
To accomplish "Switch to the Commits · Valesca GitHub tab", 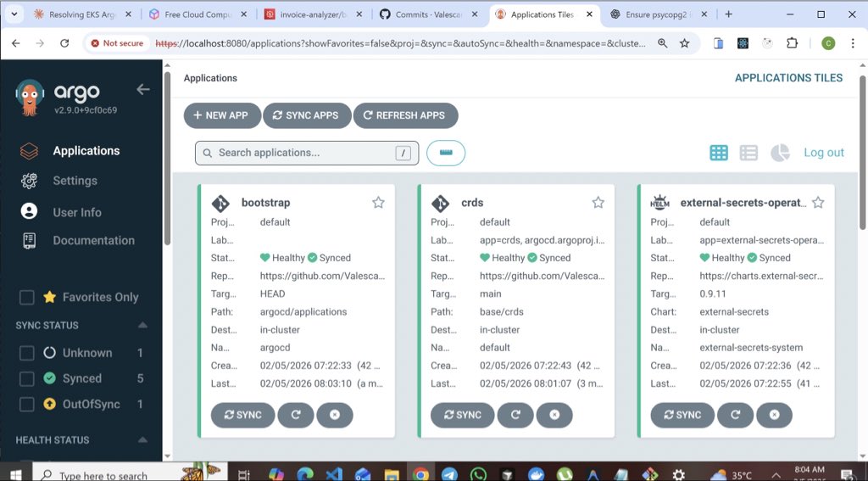I will click(428, 14).
